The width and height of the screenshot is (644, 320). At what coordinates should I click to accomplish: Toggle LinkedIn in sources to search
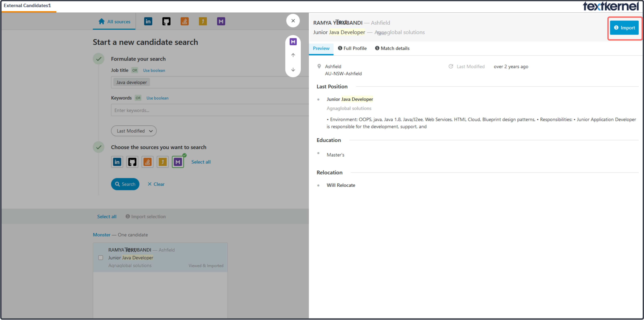tap(117, 162)
